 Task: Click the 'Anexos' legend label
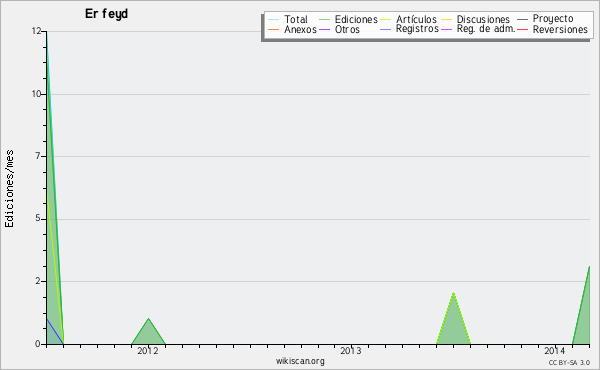tap(300, 29)
